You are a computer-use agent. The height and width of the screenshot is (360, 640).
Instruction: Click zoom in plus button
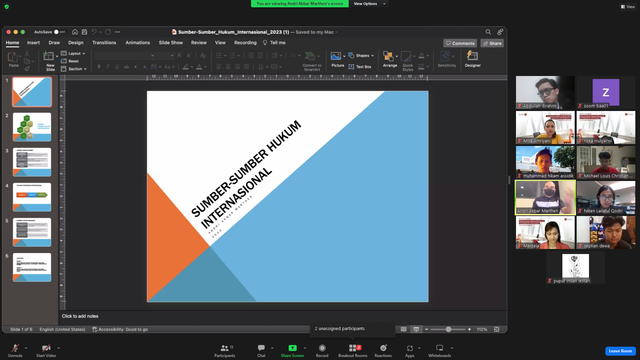[x=469, y=329]
